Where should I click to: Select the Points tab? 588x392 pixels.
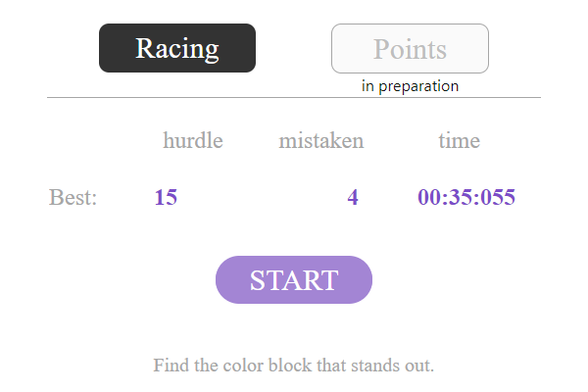pos(410,48)
